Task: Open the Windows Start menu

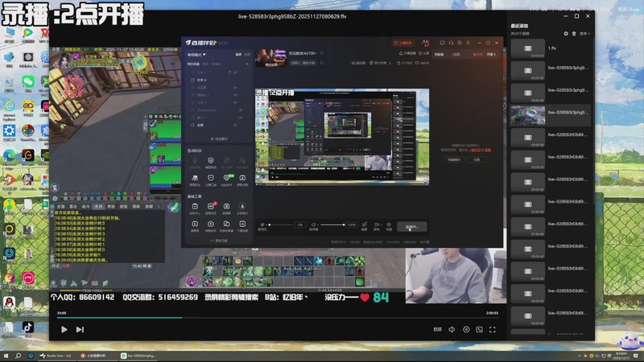Action: point(6,356)
